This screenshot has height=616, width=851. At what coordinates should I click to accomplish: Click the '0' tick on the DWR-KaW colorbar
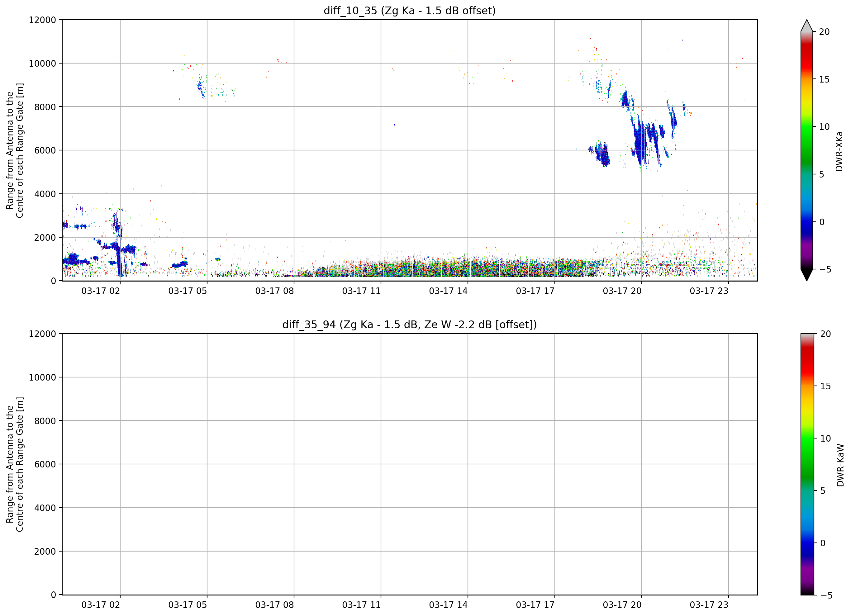click(823, 543)
